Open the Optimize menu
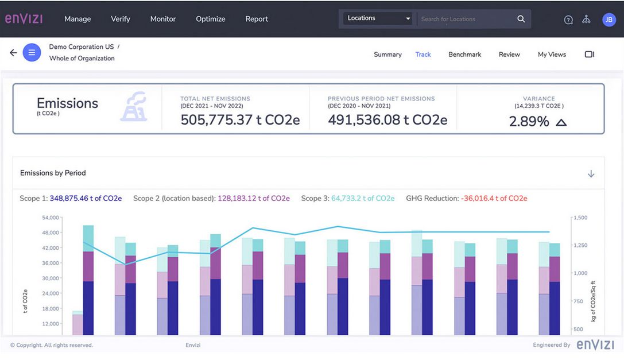This screenshot has width=624, height=364. [x=210, y=19]
